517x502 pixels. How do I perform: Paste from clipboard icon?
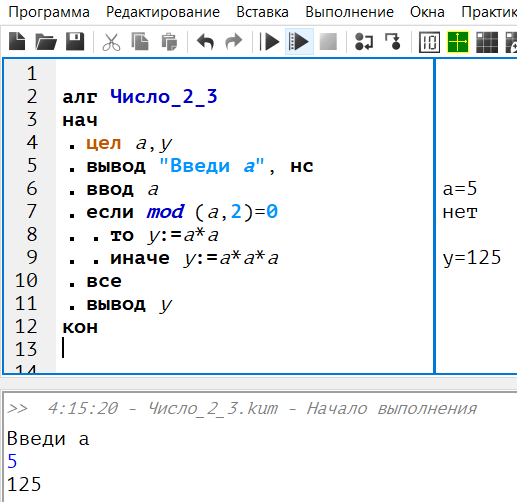pyautogui.click(x=169, y=42)
